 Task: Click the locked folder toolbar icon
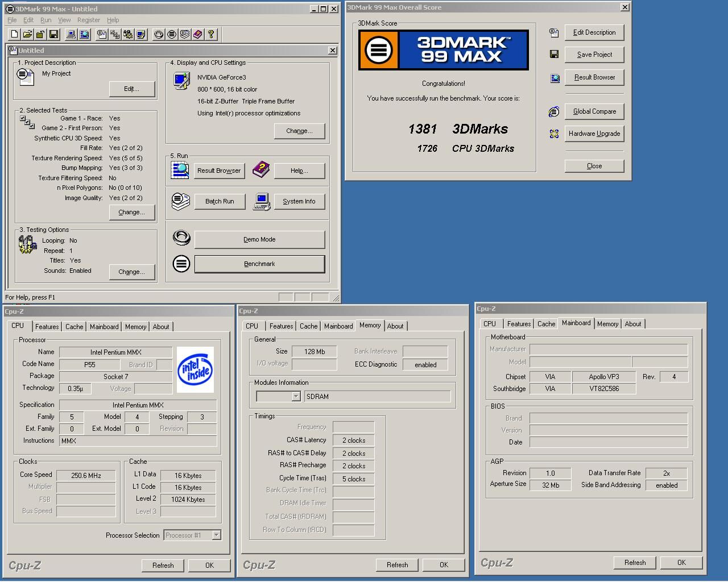coord(40,34)
